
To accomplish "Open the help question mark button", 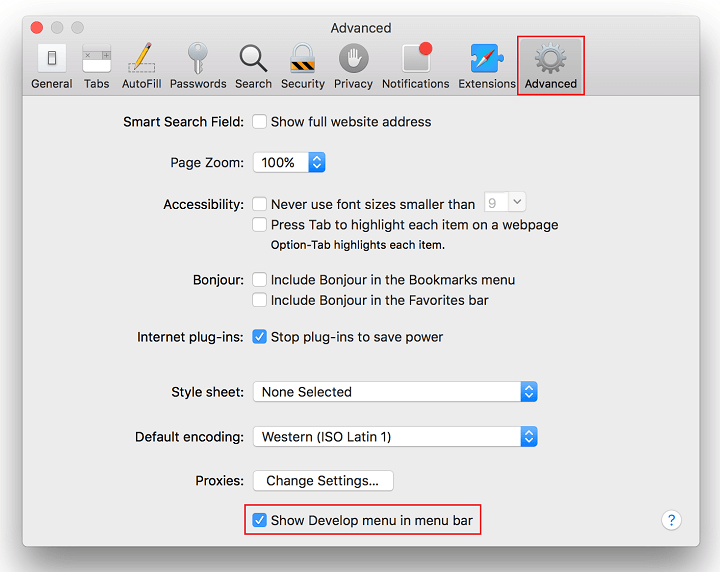I will 671,520.
